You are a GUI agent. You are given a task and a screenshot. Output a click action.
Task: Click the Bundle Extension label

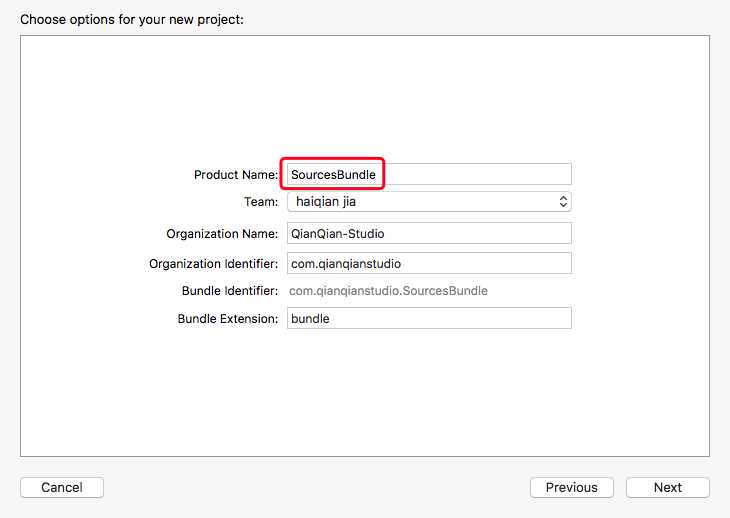tap(228, 319)
